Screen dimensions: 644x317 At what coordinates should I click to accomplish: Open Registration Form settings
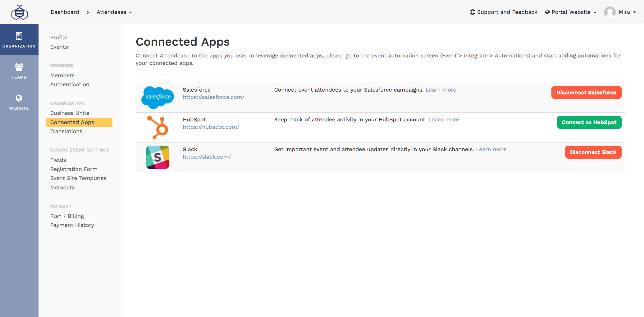pos(74,169)
